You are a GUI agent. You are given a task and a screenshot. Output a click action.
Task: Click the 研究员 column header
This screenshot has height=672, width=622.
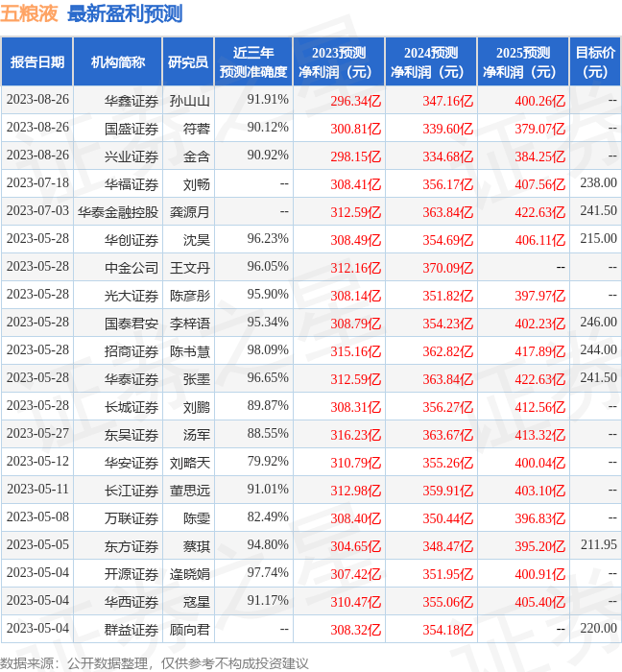tap(187, 62)
